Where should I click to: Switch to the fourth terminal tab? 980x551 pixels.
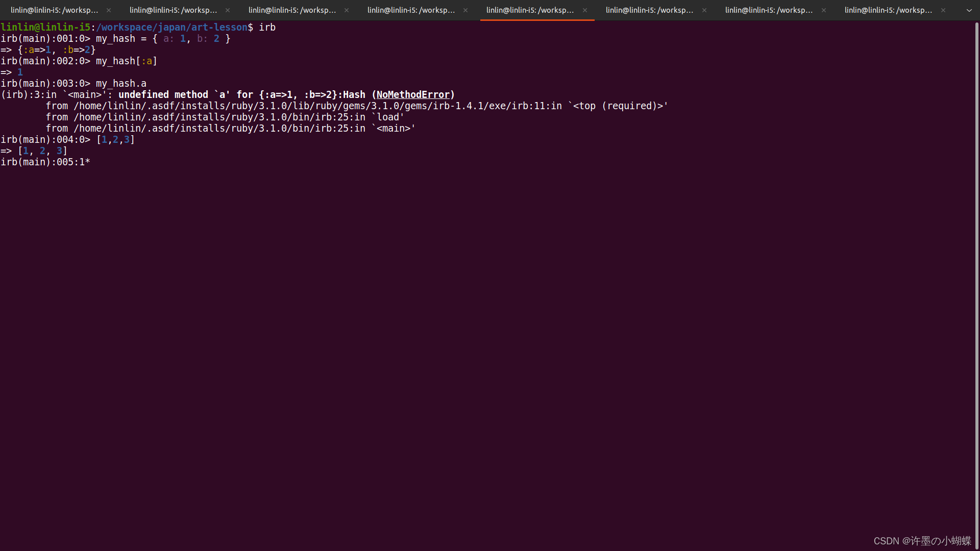(411, 10)
